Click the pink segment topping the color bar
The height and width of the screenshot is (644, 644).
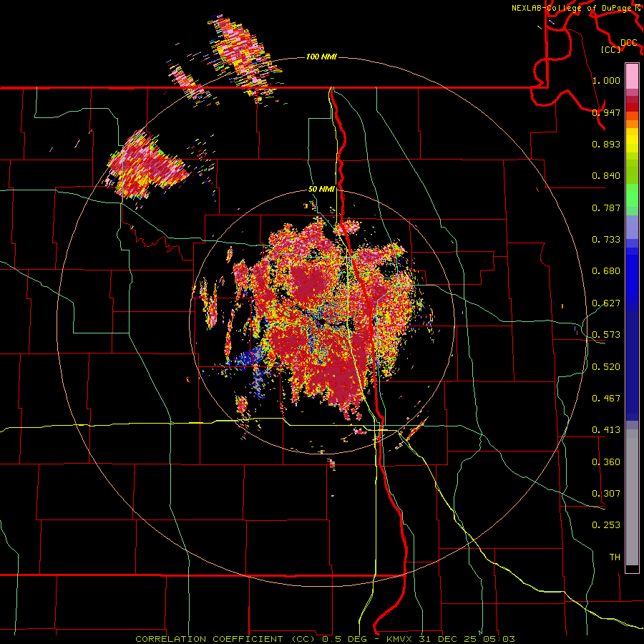(632, 77)
